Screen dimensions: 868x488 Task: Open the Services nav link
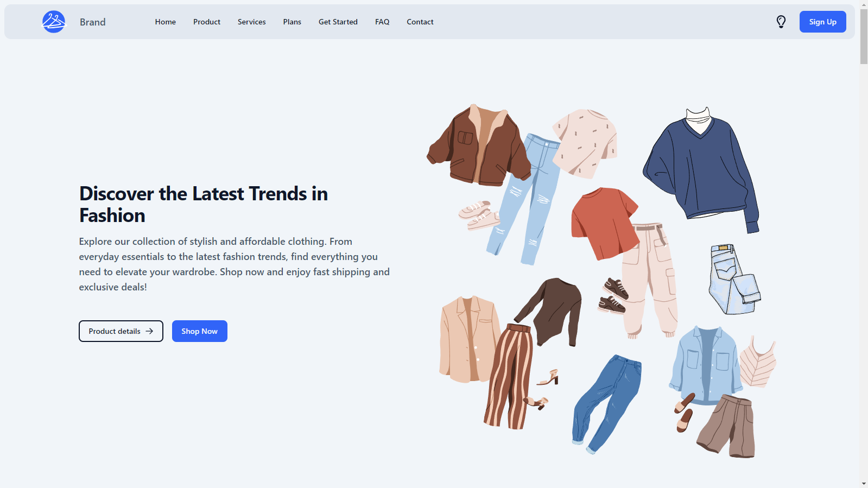pos(251,22)
